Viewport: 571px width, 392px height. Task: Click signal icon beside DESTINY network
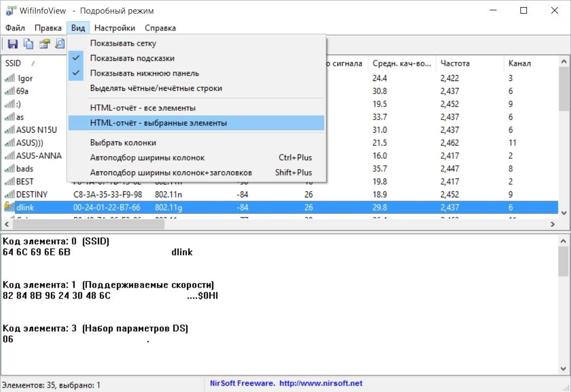point(10,194)
